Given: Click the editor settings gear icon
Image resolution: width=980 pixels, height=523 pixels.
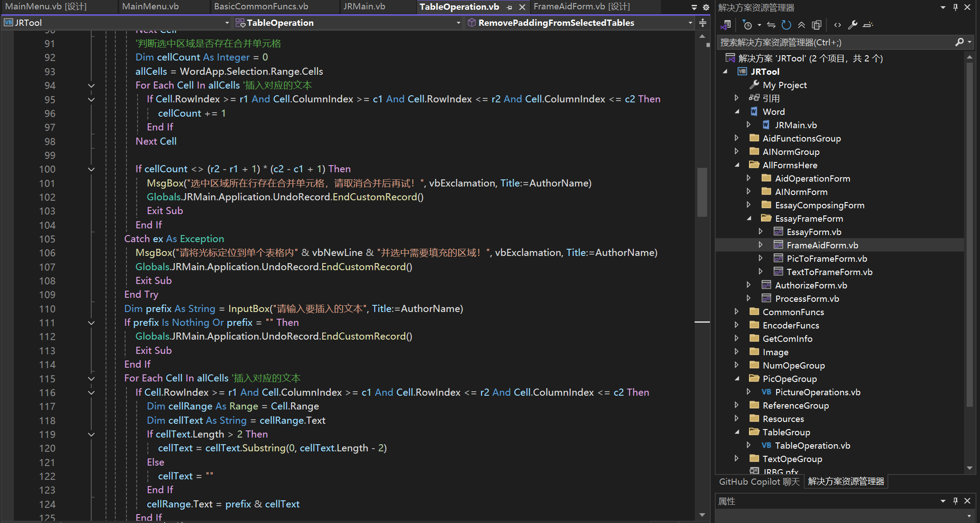Looking at the screenshot, I should (706, 7).
